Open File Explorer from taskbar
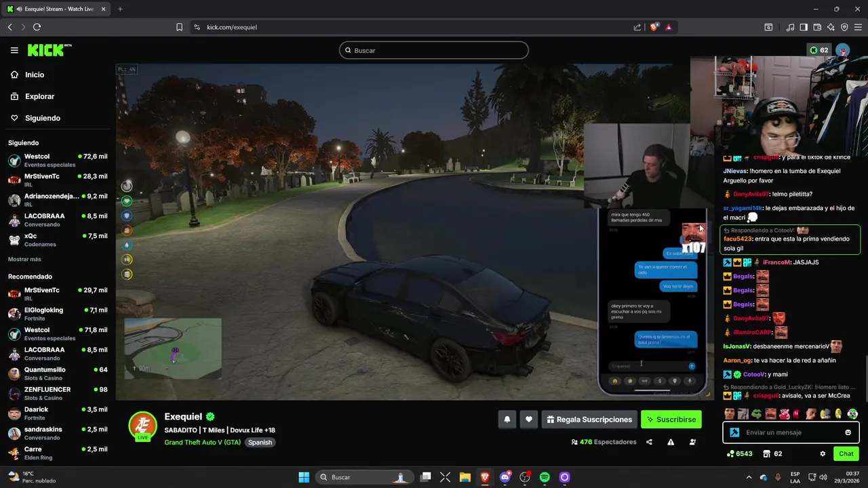This screenshot has height=488, width=868. tap(465, 477)
